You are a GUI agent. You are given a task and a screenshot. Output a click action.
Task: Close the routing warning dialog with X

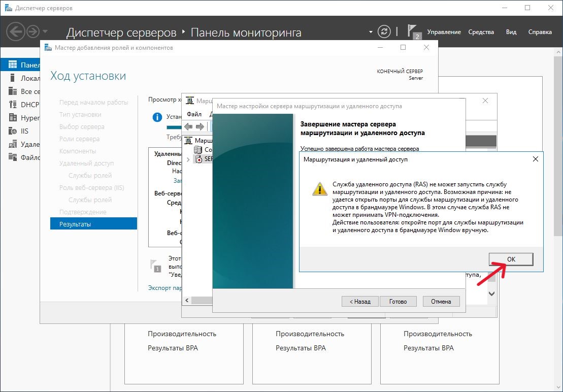tap(535, 159)
